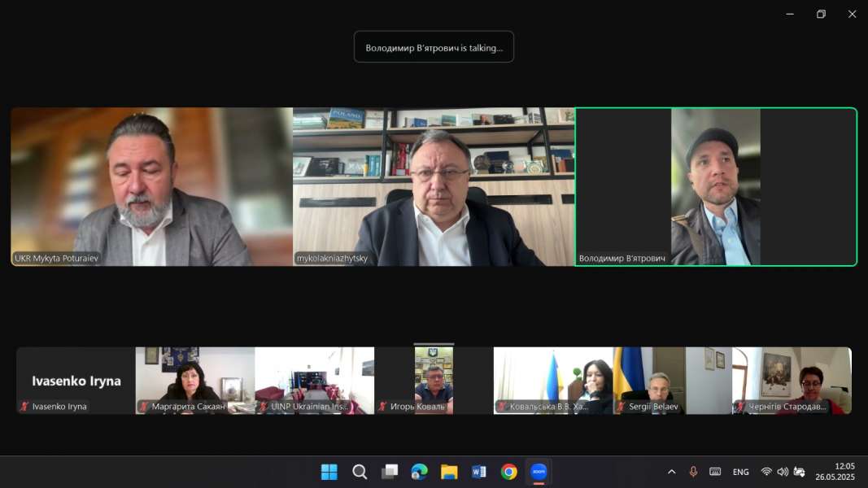Screen dimensions: 868x488
Task: Open the touch keyboard tray icon
Action: click(x=715, y=472)
